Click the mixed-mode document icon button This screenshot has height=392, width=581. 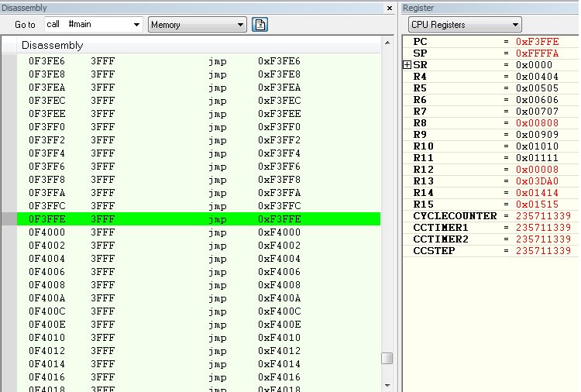[x=260, y=25]
